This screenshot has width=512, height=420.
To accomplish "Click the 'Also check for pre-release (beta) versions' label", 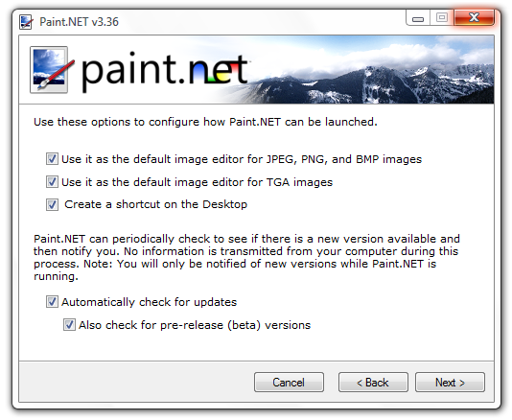I will coord(195,325).
